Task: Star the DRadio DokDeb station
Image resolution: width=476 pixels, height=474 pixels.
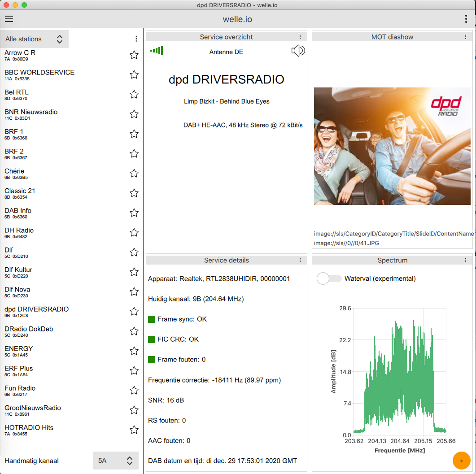Action: click(134, 331)
